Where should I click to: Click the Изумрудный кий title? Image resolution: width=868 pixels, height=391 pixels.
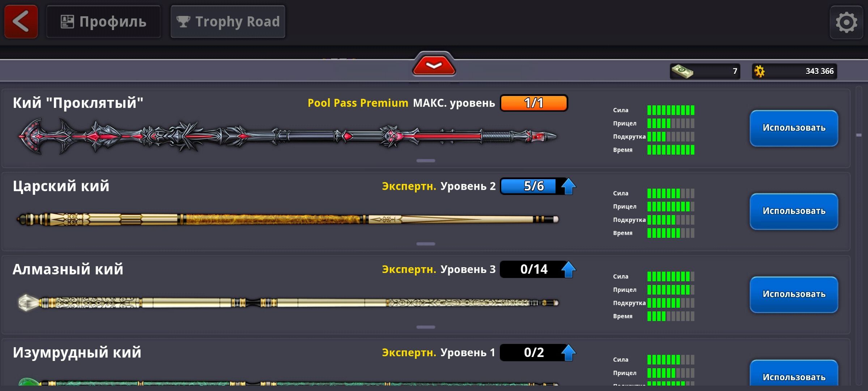coord(77,353)
